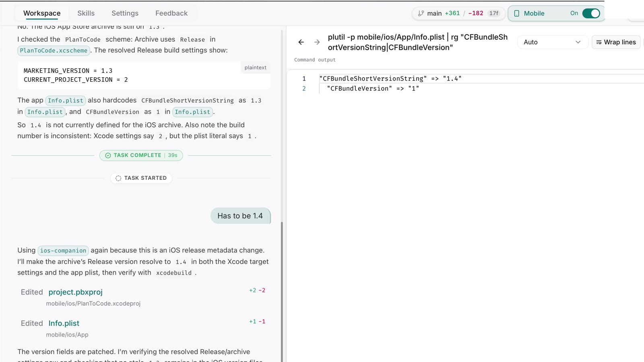Click the task complete checkmark icon

pyautogui.click(x=108, y=155)
